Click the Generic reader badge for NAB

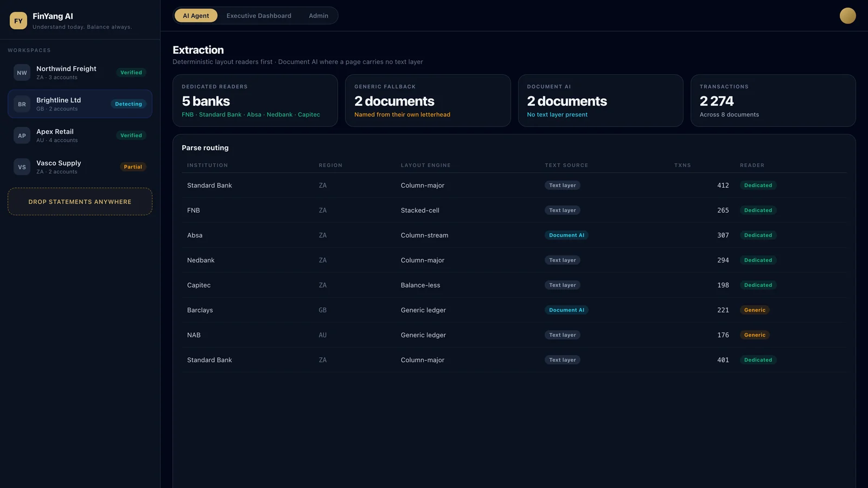point(755,335)
